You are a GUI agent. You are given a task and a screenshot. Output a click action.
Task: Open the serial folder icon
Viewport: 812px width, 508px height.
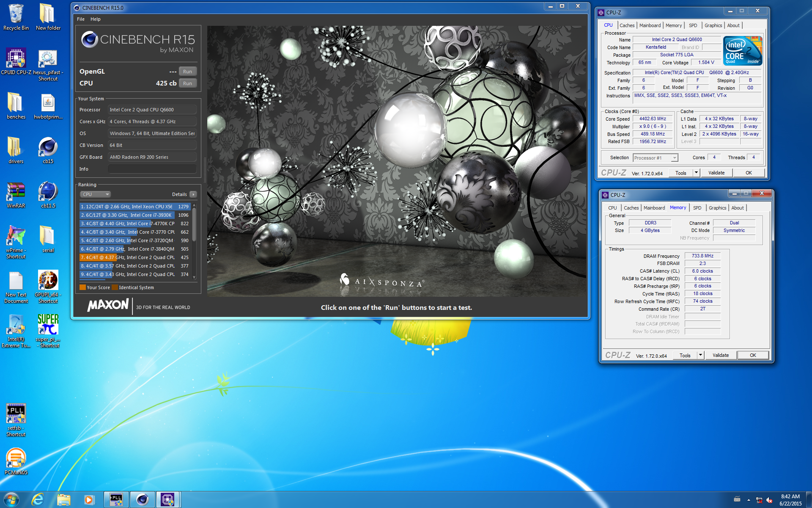click(x=48, y=239)
